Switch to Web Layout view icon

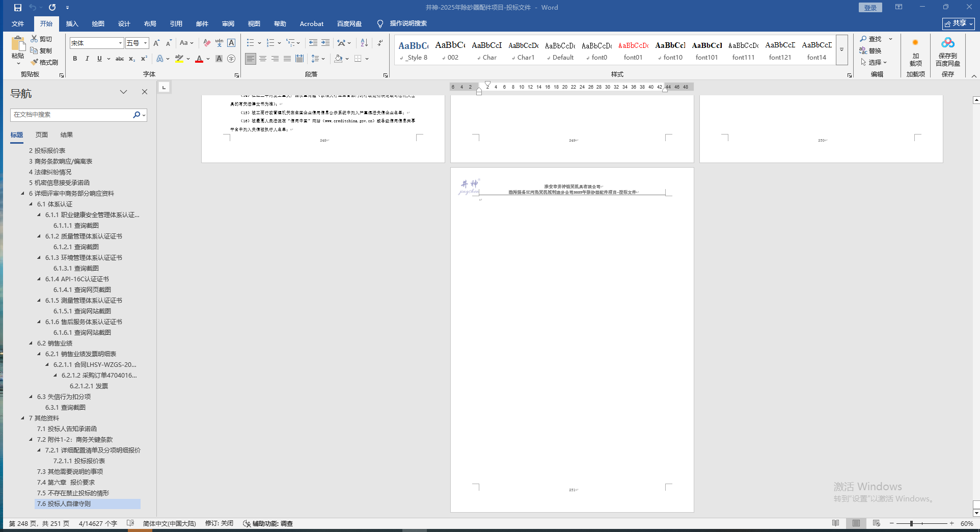pyautogui.click(x=877, y=523)
